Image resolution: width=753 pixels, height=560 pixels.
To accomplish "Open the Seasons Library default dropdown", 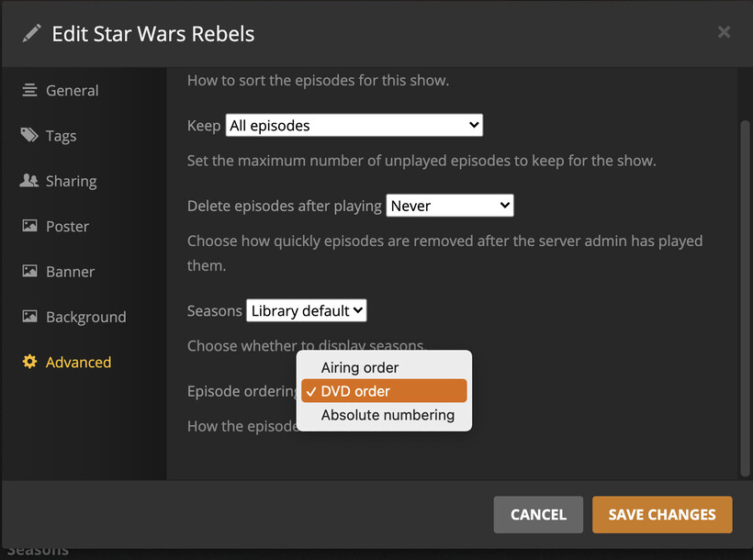I will 307,310.
